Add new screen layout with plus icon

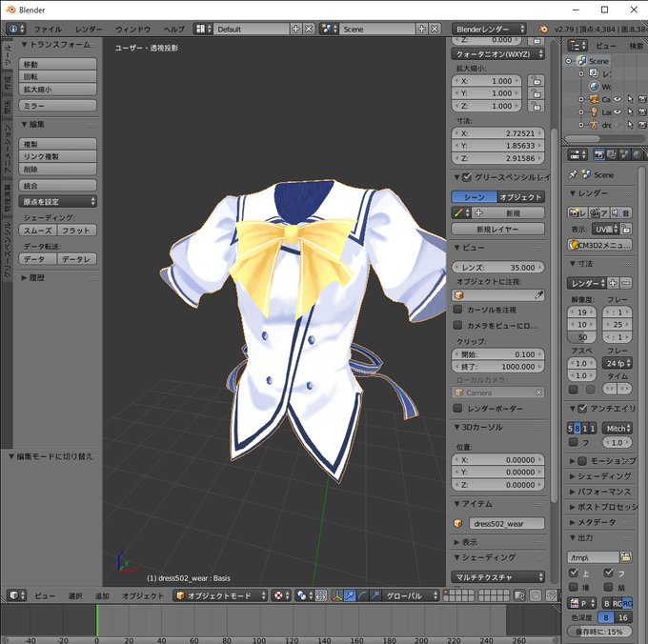click(x=295, y=29)
